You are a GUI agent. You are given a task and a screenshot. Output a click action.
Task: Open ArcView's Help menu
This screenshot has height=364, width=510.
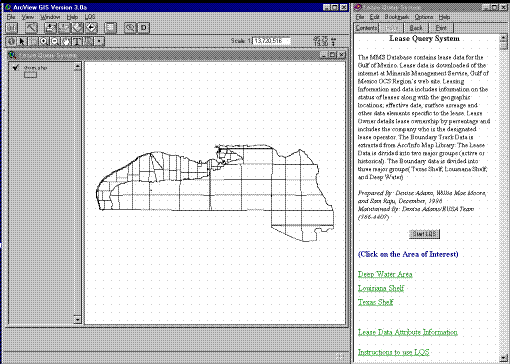pos(72,17)
